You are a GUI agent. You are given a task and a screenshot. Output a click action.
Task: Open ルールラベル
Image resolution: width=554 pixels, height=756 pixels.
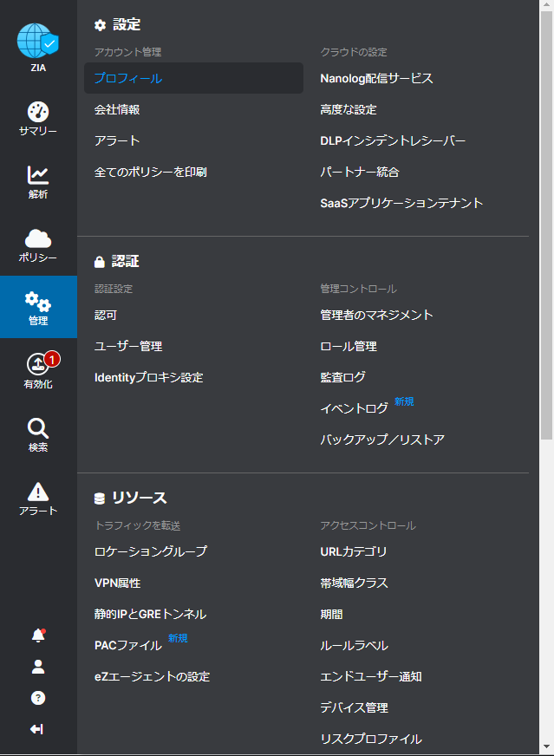355,645
